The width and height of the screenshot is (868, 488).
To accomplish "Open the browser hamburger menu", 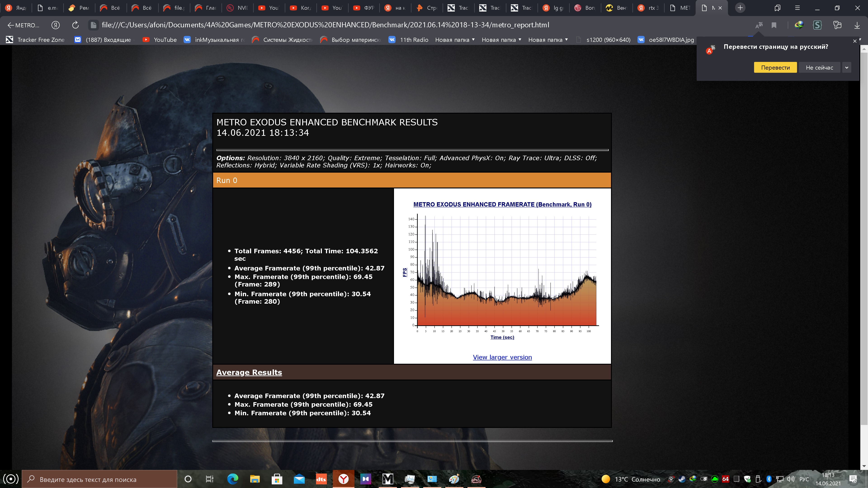I will [x=797, y=8].
